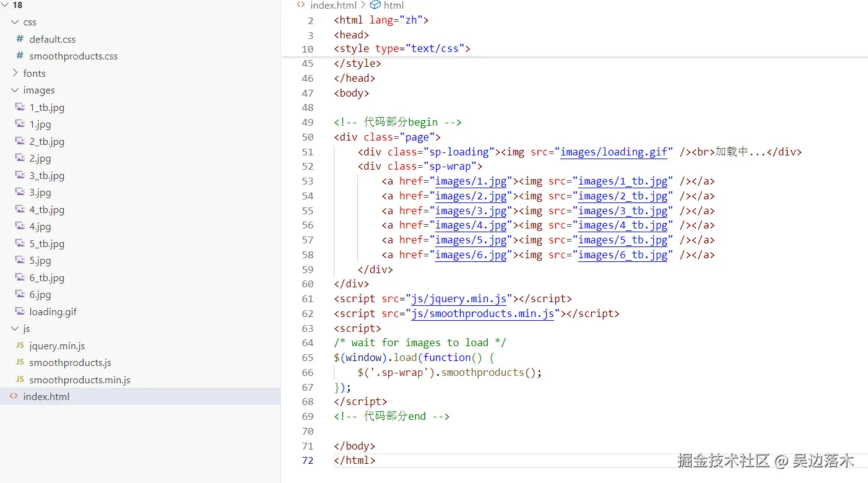Click the image icon of 2_tb.jpg
The height and width of the screenshot is (483, 868).
[20, 141]
